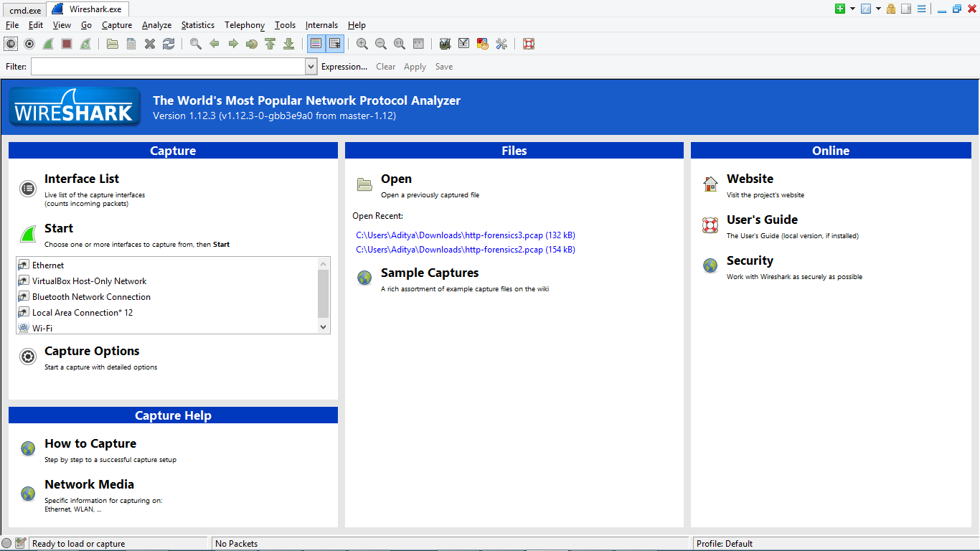Click the interface list toolbar icon
This screenshot has width=980, height=551.
(11, 44)
